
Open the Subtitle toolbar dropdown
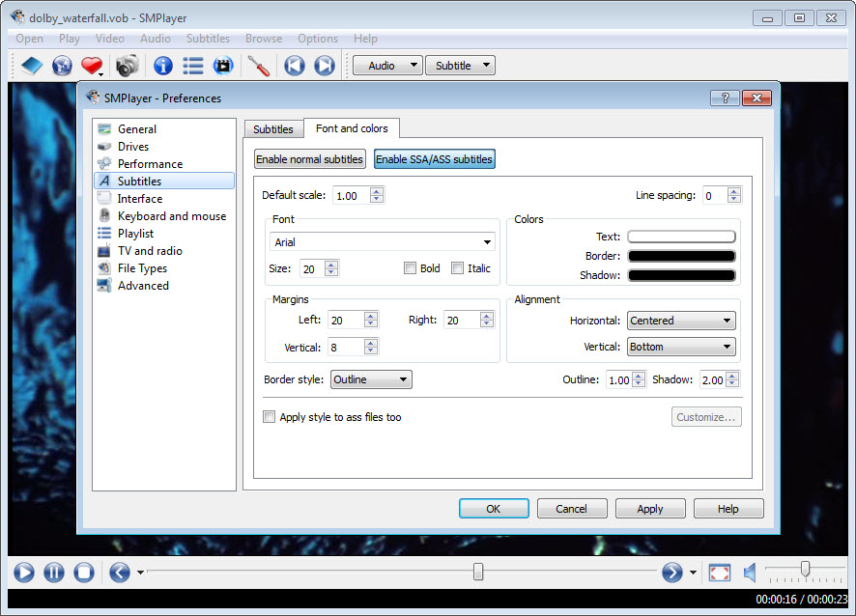tap(460, 66)
